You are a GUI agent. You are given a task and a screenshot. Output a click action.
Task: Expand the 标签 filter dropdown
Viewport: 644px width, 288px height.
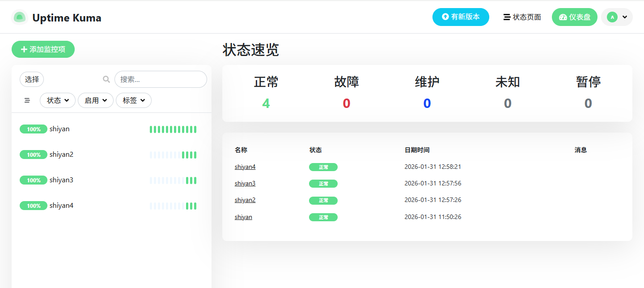pyautogui.click(x=134, y=100)
